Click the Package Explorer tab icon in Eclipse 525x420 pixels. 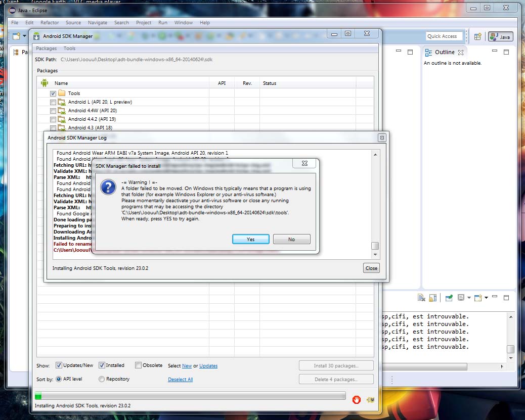tap(16, 52)
